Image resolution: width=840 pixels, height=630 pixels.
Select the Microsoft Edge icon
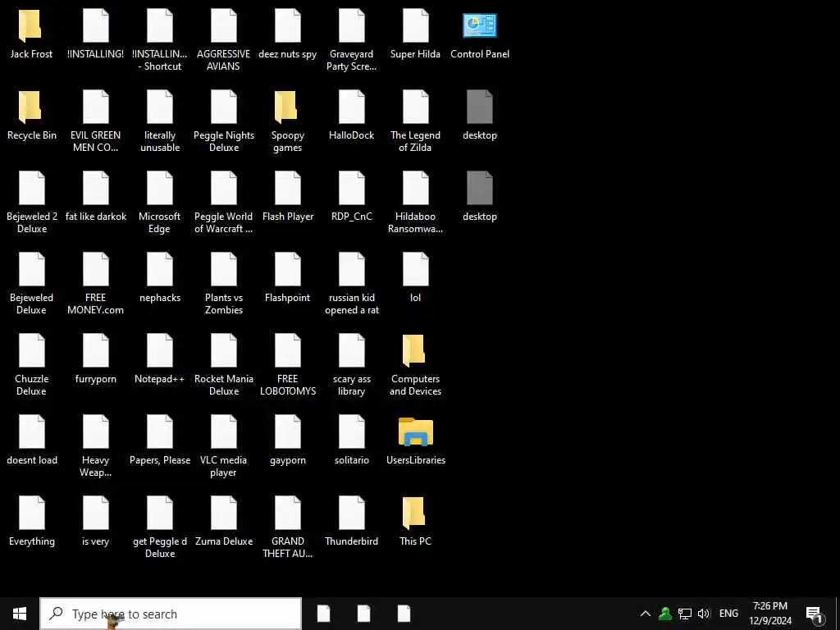[160, 188]
